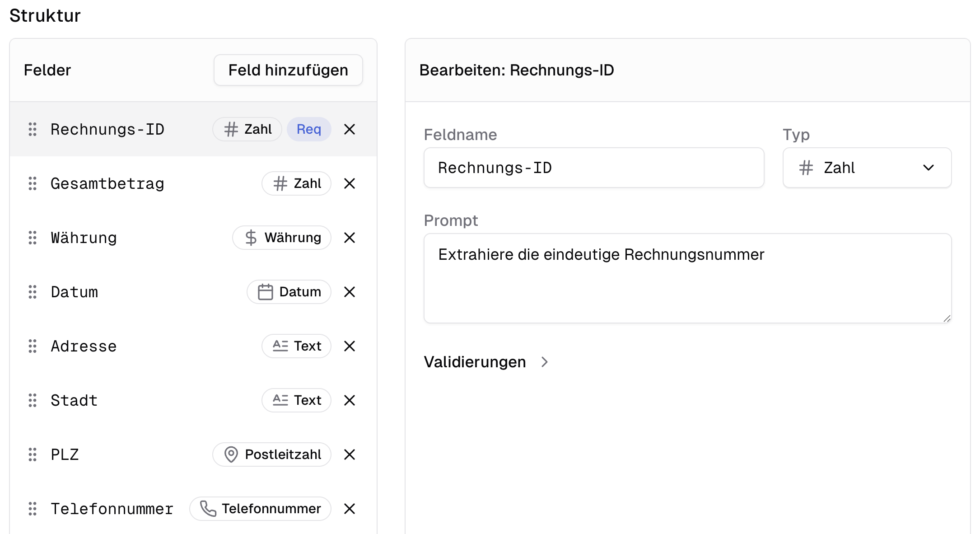Open the Typ dropdown

coord(867,168)
